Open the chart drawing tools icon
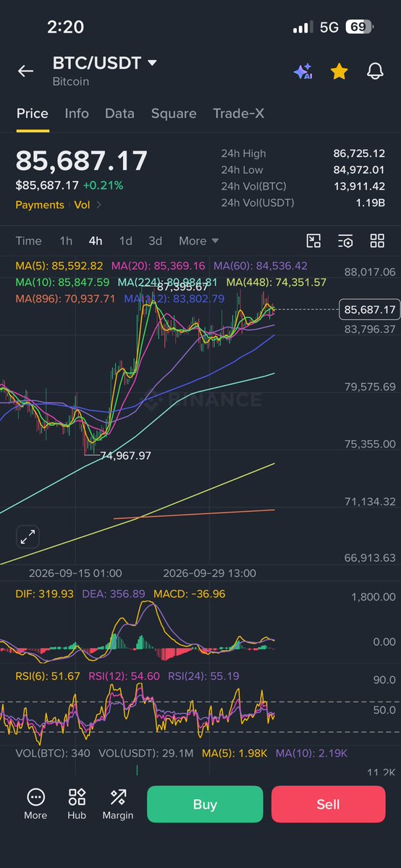 tap(313, 241)
